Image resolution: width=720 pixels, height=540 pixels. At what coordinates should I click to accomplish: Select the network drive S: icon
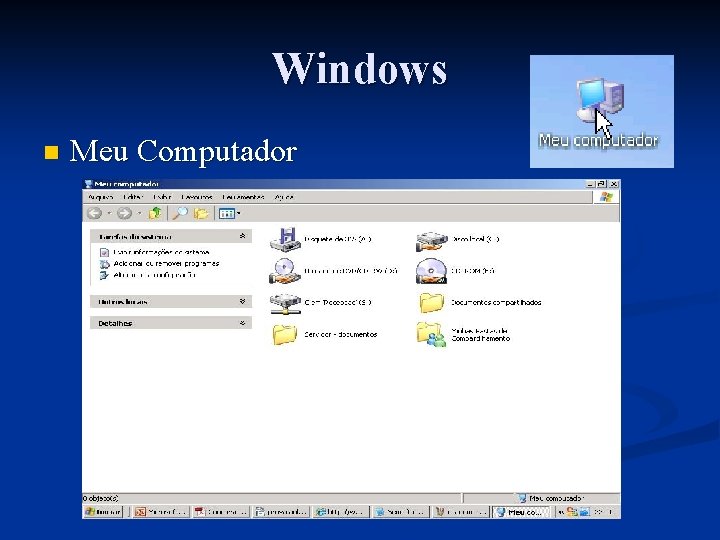(x=285, y=304)
